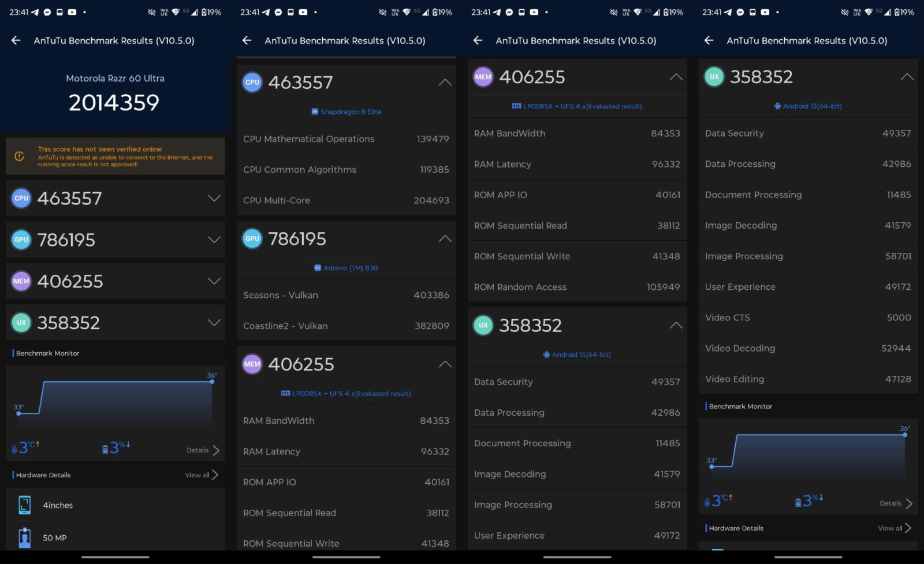This screenshot has width=924, height=564.
Task: Expand the collapsed UX 358352 section with down chevron
Action: point(214,323)
